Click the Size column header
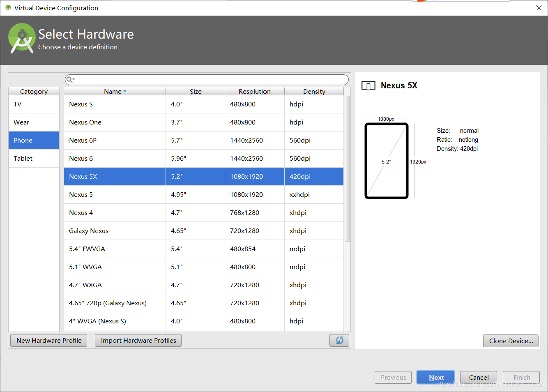Viewport: 548px width, 392px height. click(x=196, y=91)
